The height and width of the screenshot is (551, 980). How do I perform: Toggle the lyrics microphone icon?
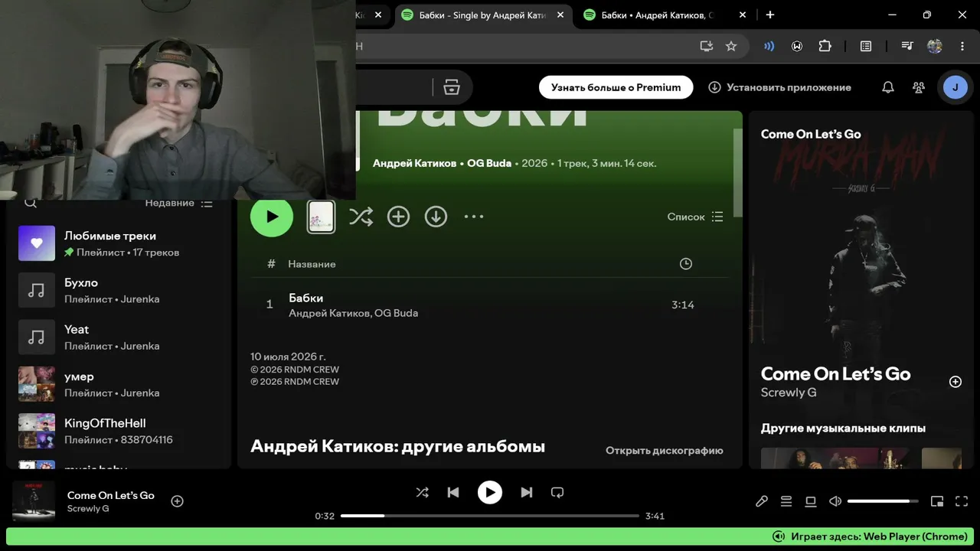(x=761, y=501)
